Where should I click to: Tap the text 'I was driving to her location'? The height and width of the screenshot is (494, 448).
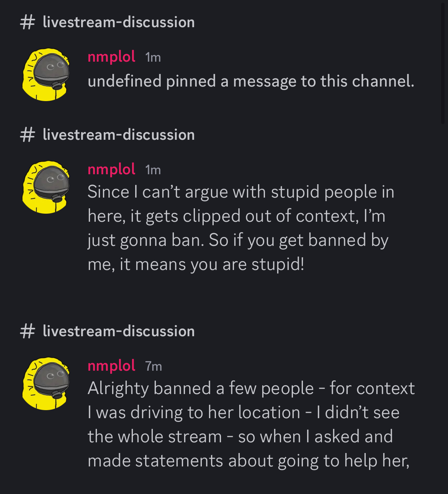click(194, 413)
